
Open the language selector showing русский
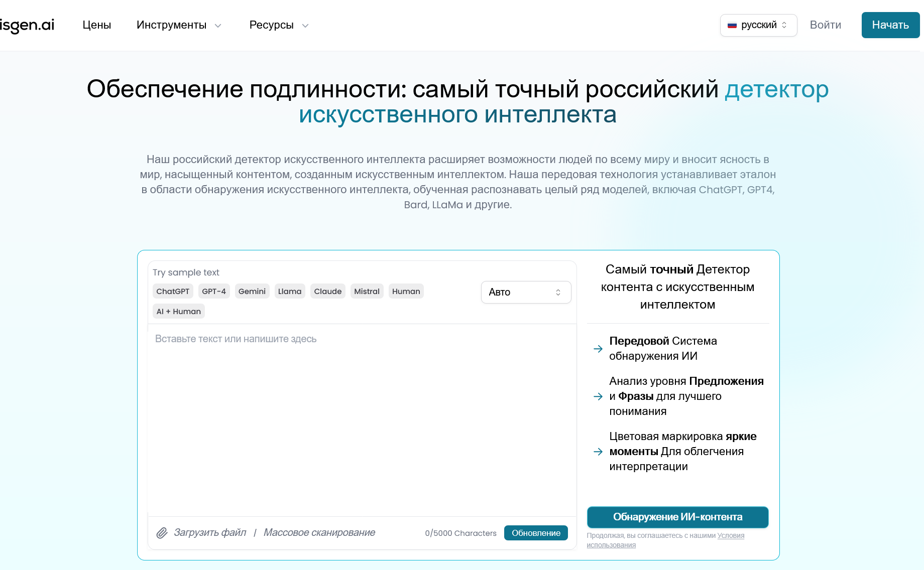tap(758, 25)
